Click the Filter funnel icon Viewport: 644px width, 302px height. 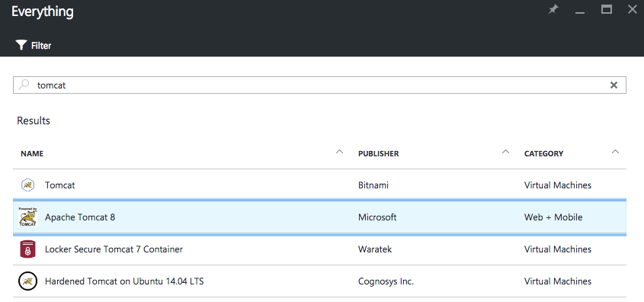pyautogui.click(x=21, y=45)
